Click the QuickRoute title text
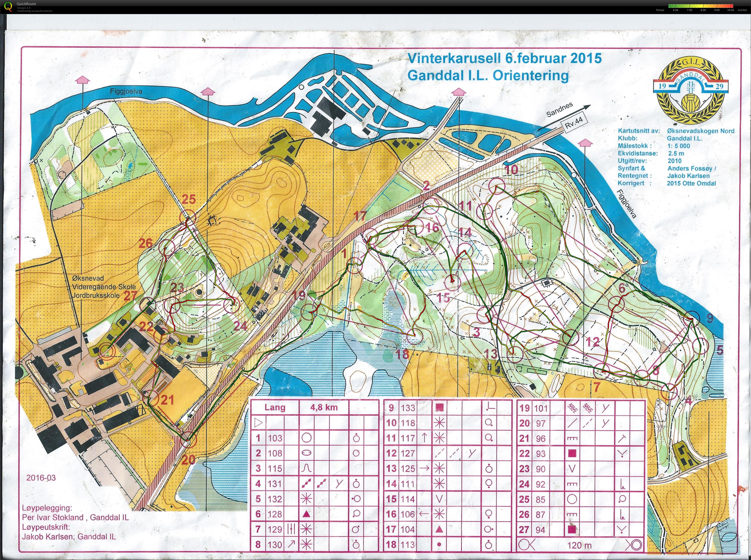This screenshot has width=751, height=560. (26, 4)
